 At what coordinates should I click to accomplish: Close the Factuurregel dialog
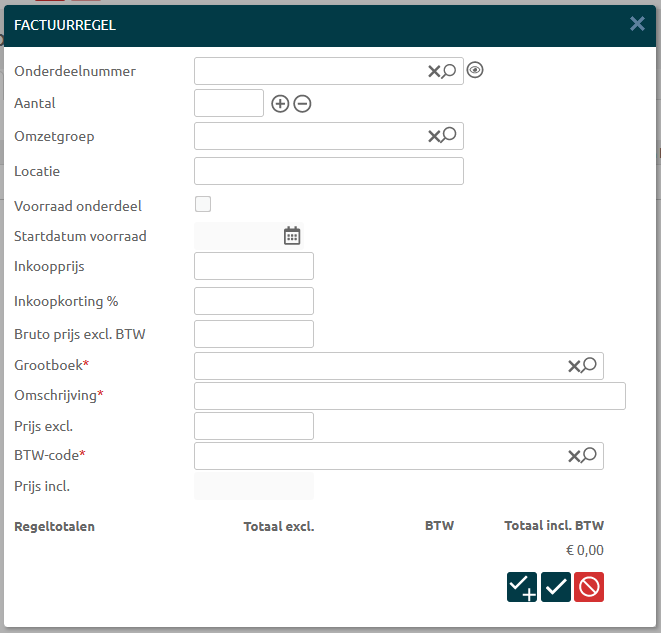[637, 24]
